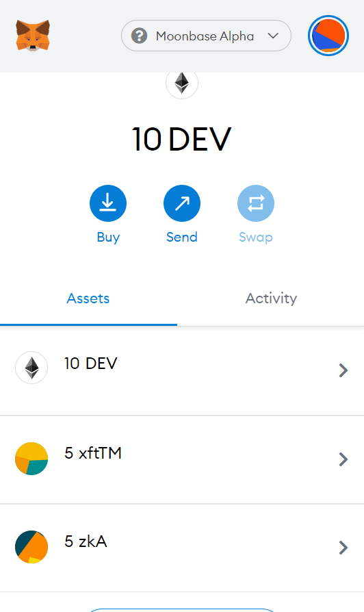364x612 pixels.
Task: Click the Send text label
Action: click(x=182, y=237)
